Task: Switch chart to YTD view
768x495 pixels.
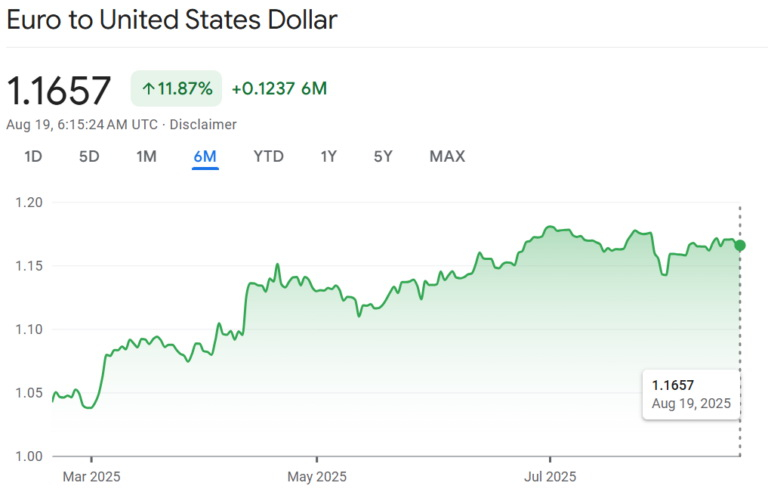Action: tap(268, 156)
